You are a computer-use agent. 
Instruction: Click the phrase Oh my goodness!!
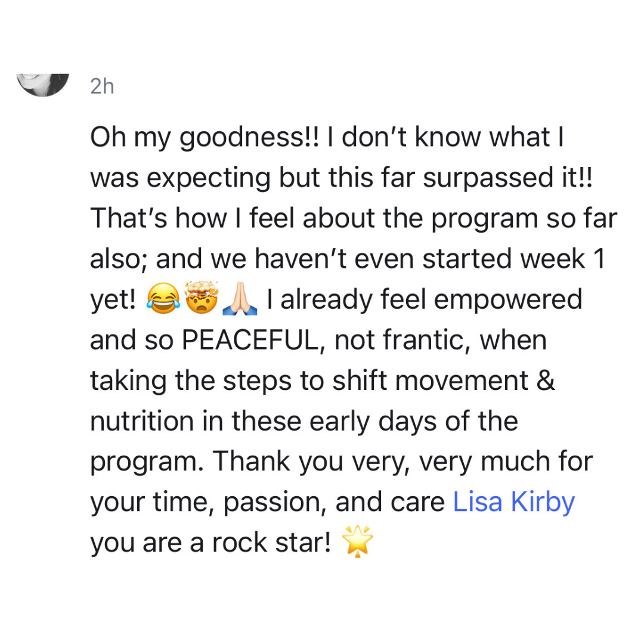pos(205,138)
